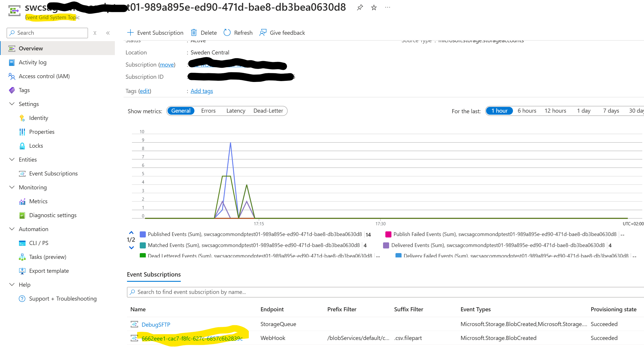
Task: Click the Metrics chart icon
Action: (22, 202)
